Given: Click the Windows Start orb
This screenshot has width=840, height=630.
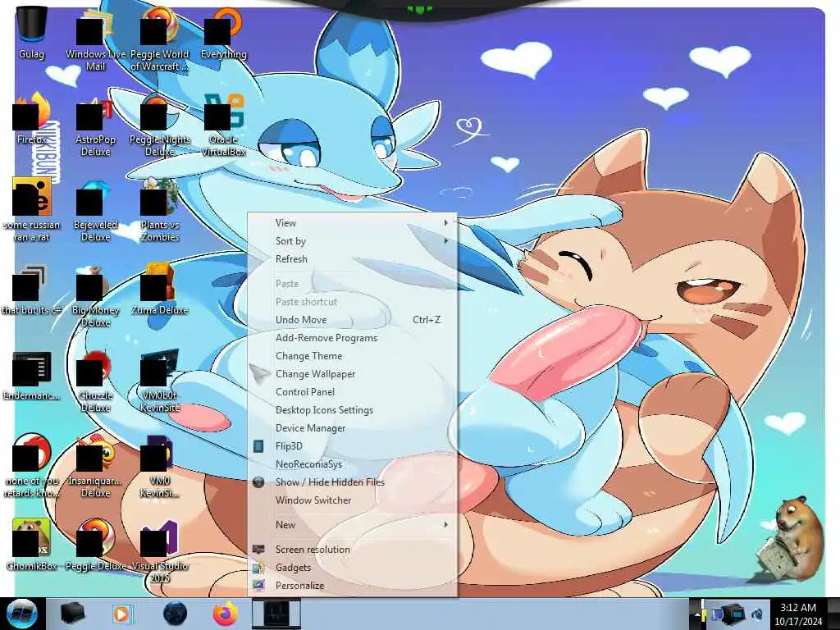Looking at the screenshot, I should pos(22,614).
